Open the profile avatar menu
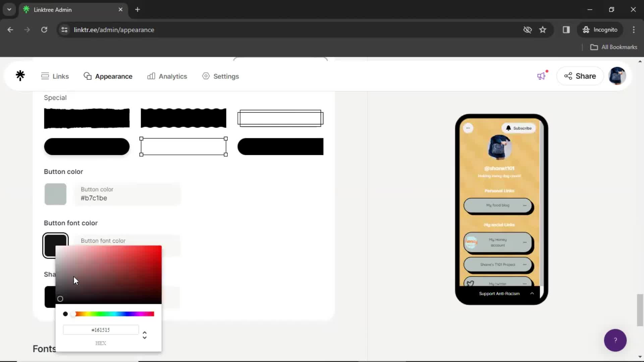 617,76
